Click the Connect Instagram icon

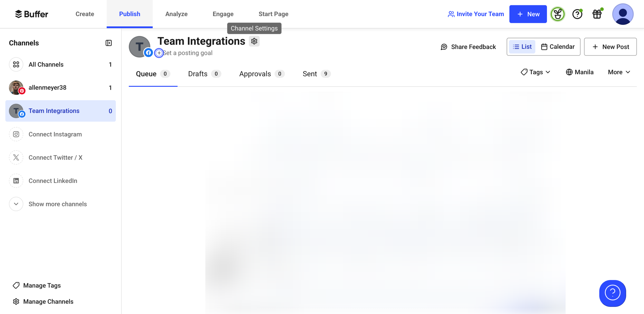pyautogui.click(x=16, y=134)
